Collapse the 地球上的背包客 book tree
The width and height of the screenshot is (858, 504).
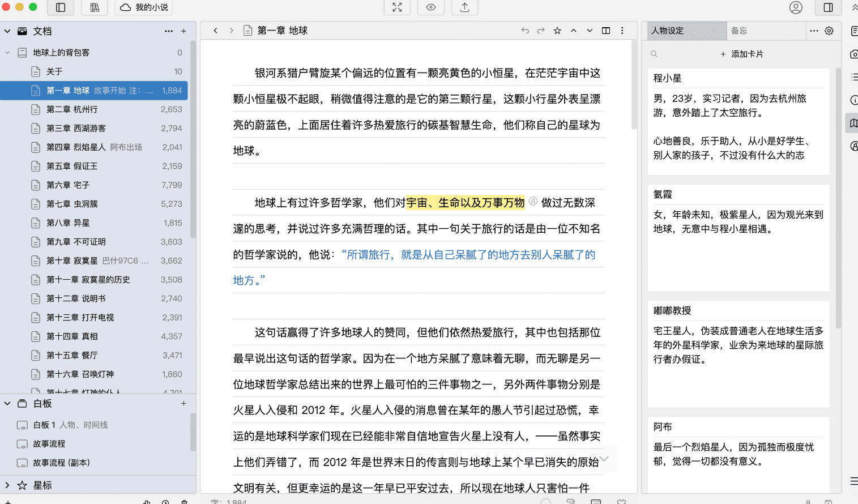click(7, 53)
